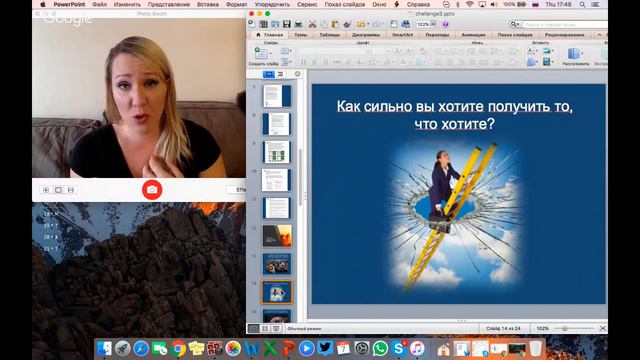
Task: Open the Рецензирование ribbon tab
Action: (564, 35)
